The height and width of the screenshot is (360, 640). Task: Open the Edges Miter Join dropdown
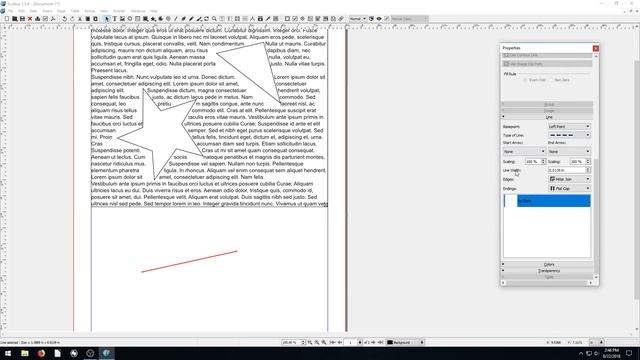569,179
